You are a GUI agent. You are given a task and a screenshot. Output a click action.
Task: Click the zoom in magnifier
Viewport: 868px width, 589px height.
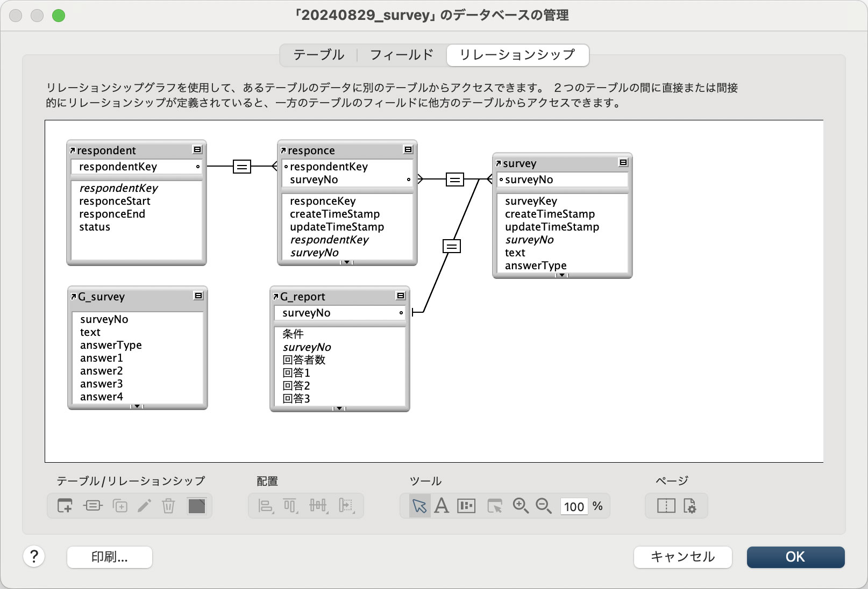tap(521, 506)
